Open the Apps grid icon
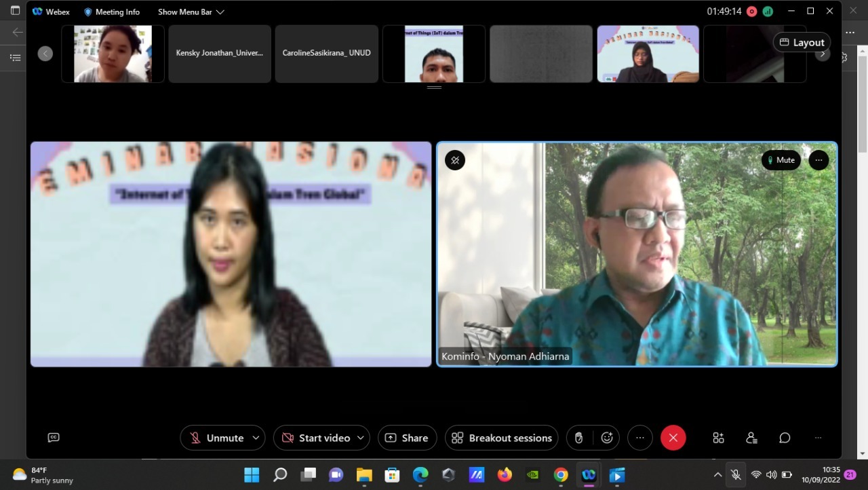The image size is (868, 490). (718, 438)
